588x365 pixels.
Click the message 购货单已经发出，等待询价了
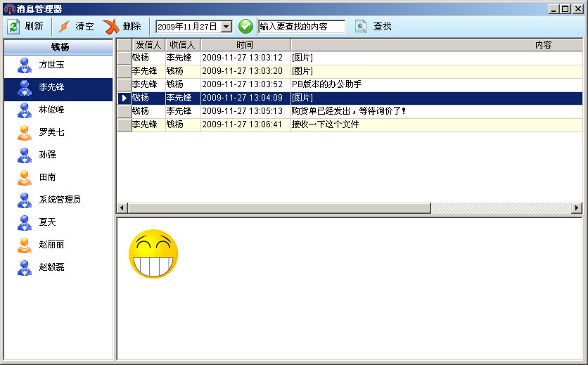(x=348, y=111)
